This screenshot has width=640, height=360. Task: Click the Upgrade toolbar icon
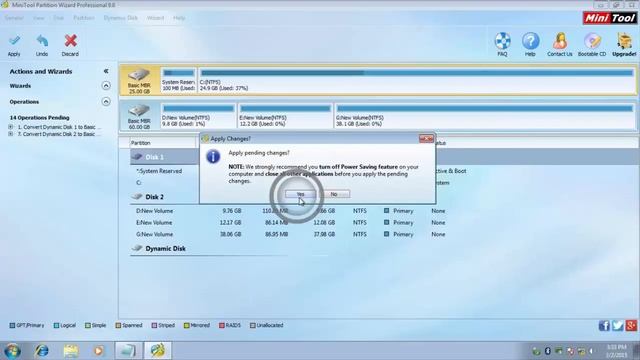(624, 41)
